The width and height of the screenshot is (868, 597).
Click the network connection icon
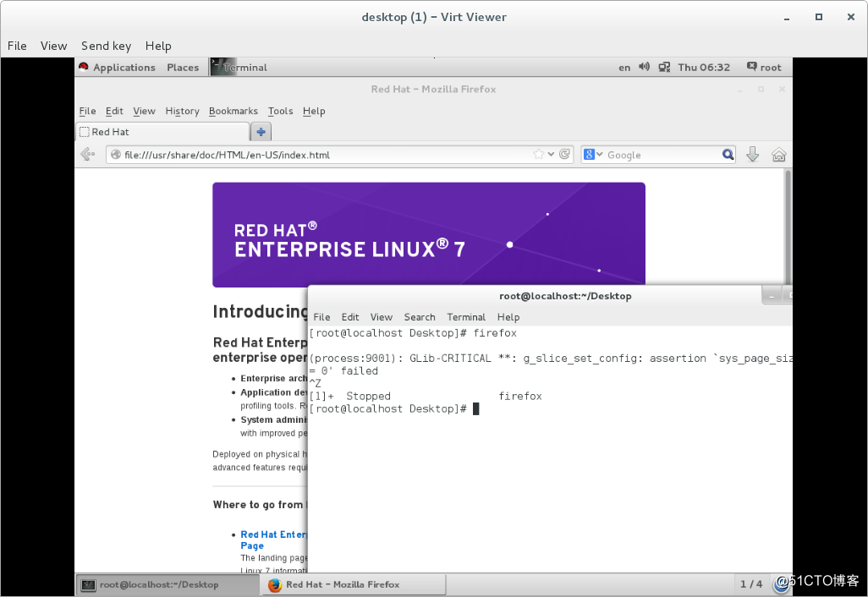664,68
